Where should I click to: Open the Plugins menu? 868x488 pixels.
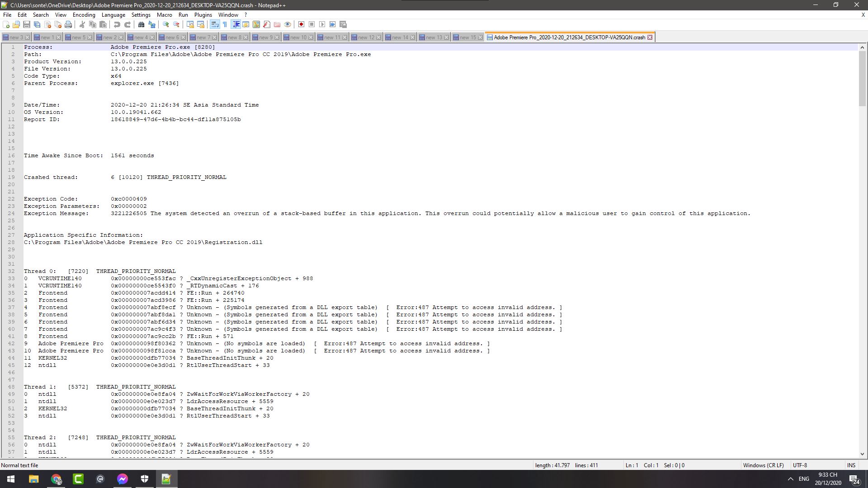point(203,15)
